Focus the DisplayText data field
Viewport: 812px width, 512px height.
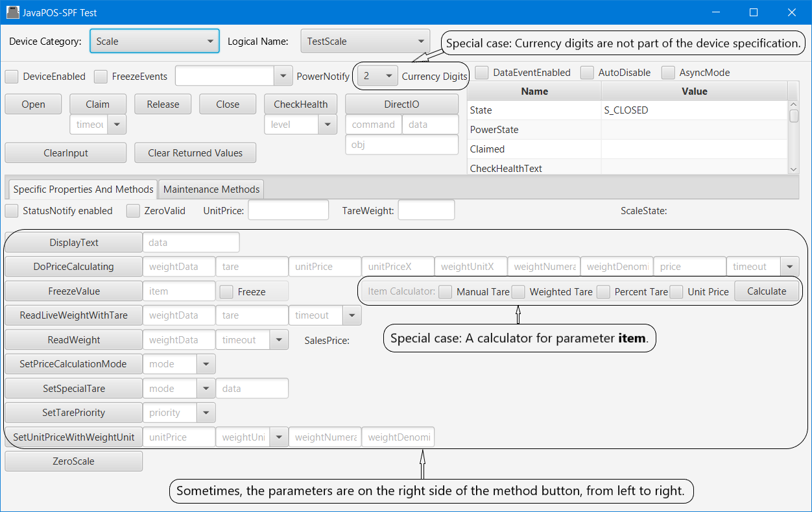(191, 243)
